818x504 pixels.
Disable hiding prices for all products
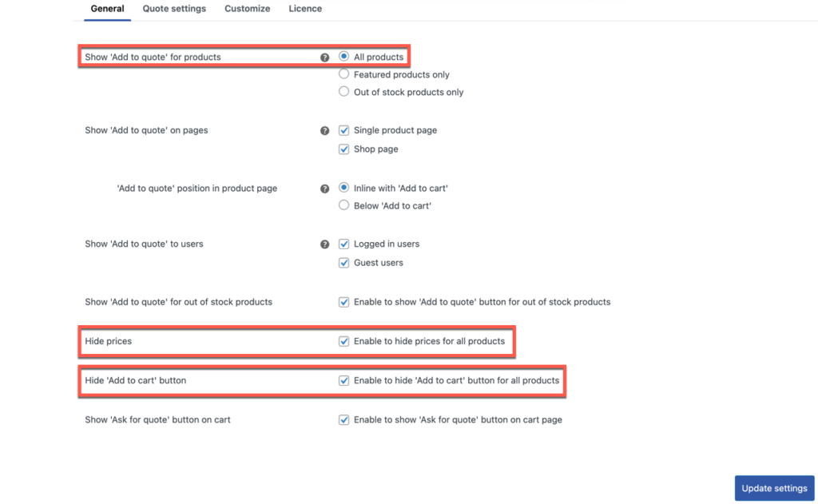click(344, 341)
